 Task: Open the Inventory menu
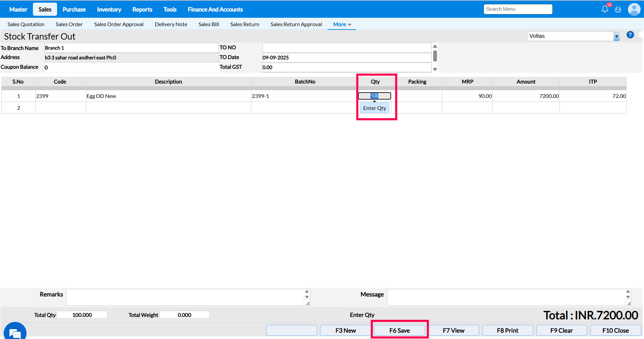pyautogui.click(x=109, y=9)
